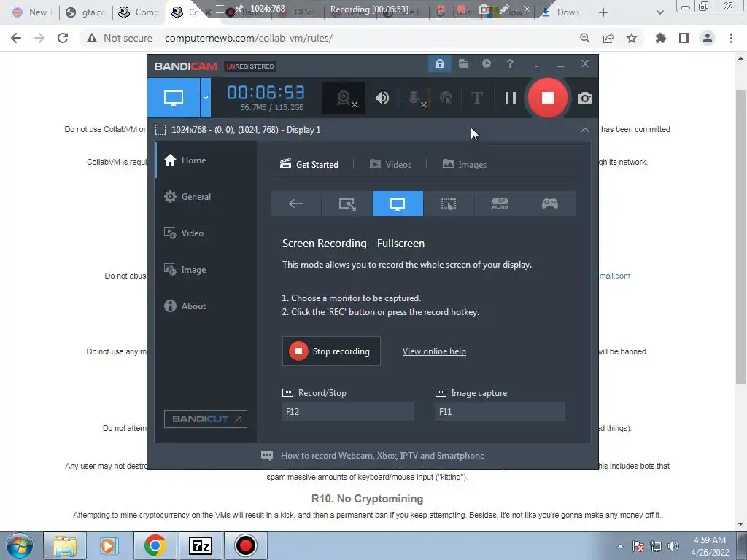
Task: Open Chrome three-dot menu
Action: pos(731,38)
